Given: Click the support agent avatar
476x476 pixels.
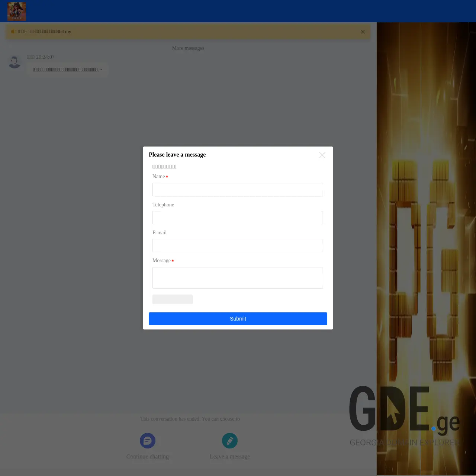Looking at the screenshot, I should tap(15, 61).
